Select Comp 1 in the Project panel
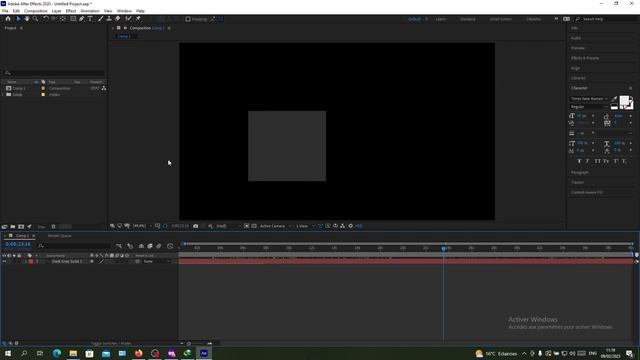Screen dimensions: 640x360 pyautogui.click(x=19, y=88)
